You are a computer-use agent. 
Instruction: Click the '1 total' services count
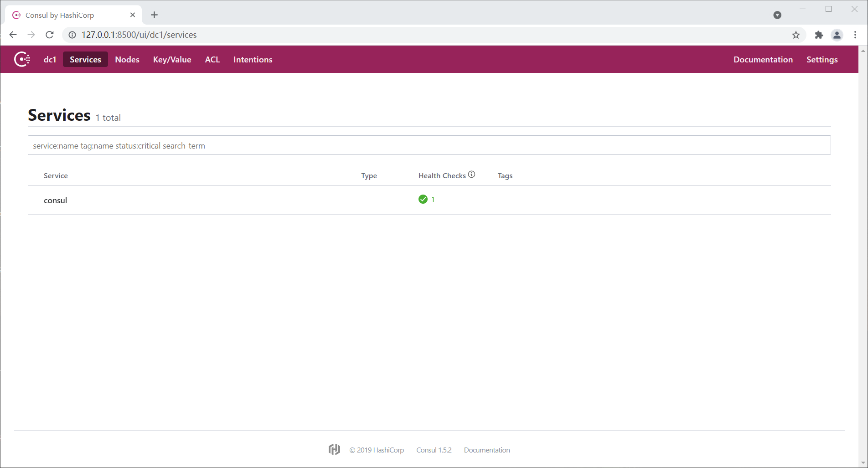point(108,118)
